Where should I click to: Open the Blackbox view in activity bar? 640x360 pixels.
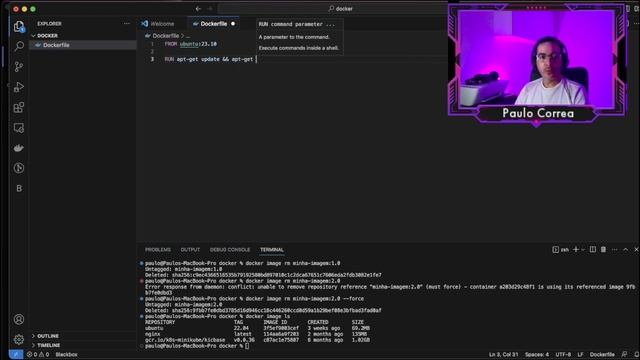click(x=19, y=188)
